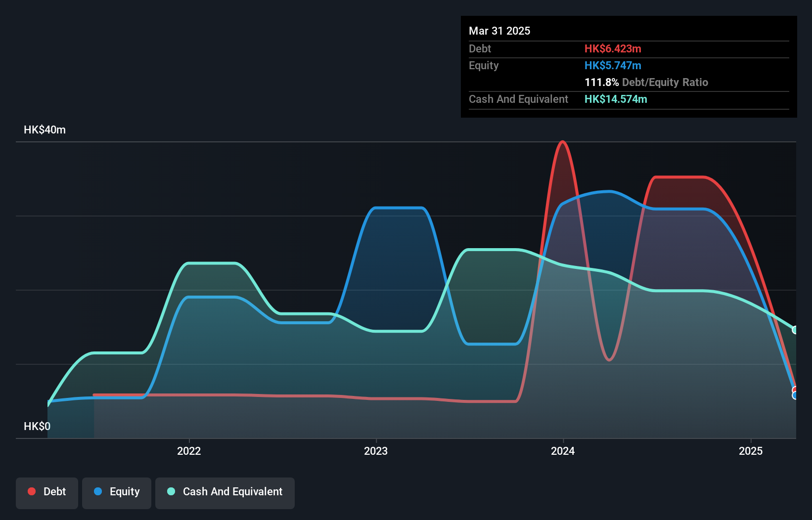The width and height of the screenshot is (812, 520).
Task: Select the Cash And Equivalent endpoint marker
Action: click(795, 330)
